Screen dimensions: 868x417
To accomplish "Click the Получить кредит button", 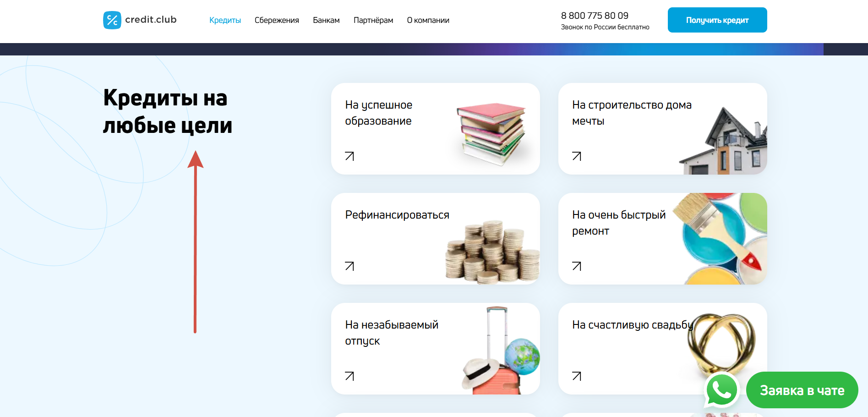I will [717, 20].
